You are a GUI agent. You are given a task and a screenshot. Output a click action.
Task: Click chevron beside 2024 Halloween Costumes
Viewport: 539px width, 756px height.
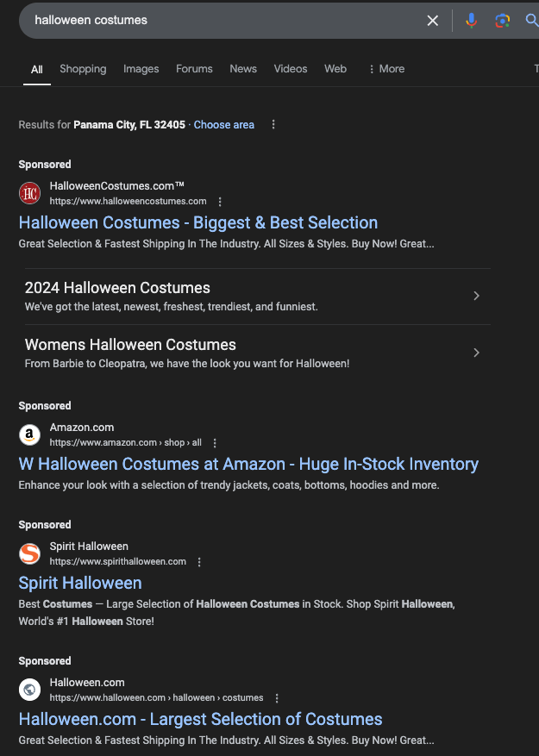pos(476,296)
